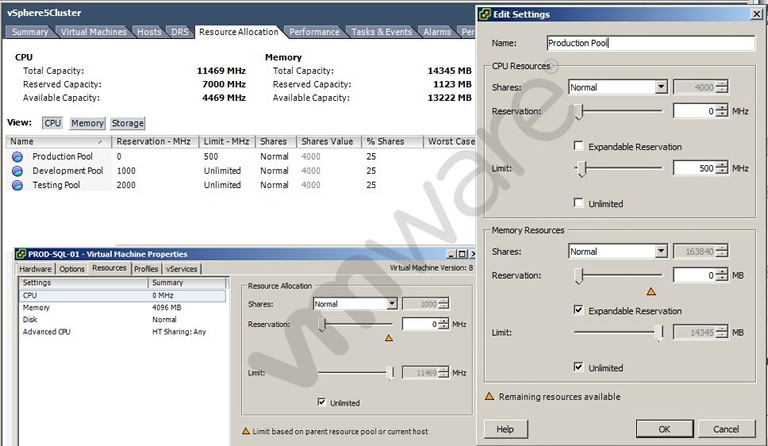Adjust CPU Reservation MHz stepper in Edit Settings
The height and width of the screenshot is (446, 768).
721,111
